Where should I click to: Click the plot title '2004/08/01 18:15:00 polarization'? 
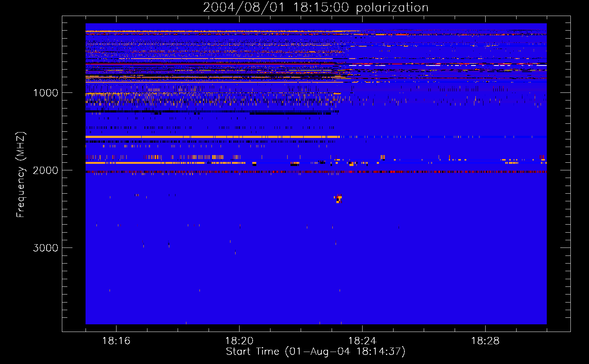tap(316, 7)
